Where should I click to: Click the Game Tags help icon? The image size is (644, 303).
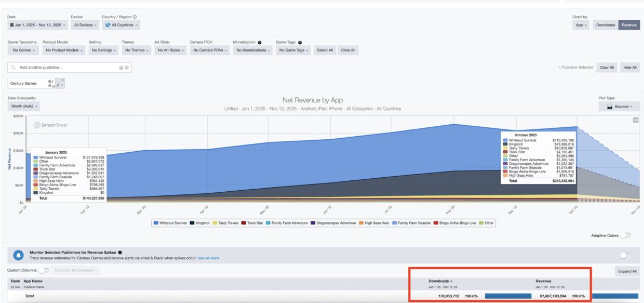(300, 43)
